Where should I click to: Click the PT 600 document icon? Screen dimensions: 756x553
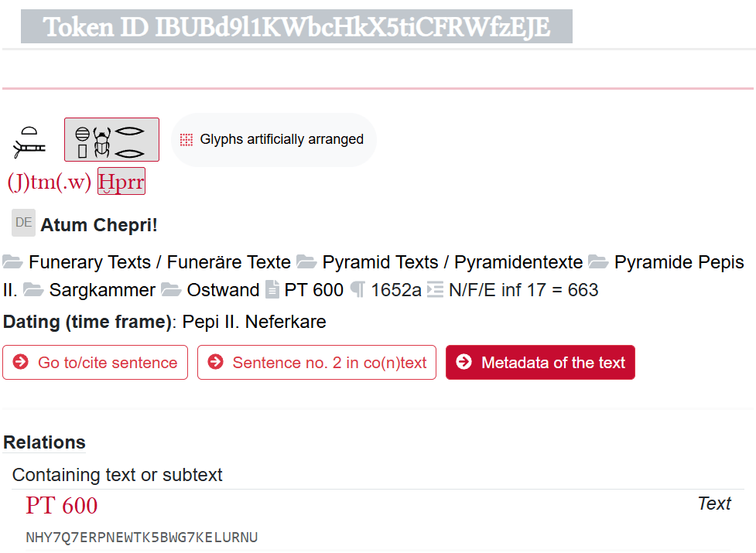coord(272,290)
